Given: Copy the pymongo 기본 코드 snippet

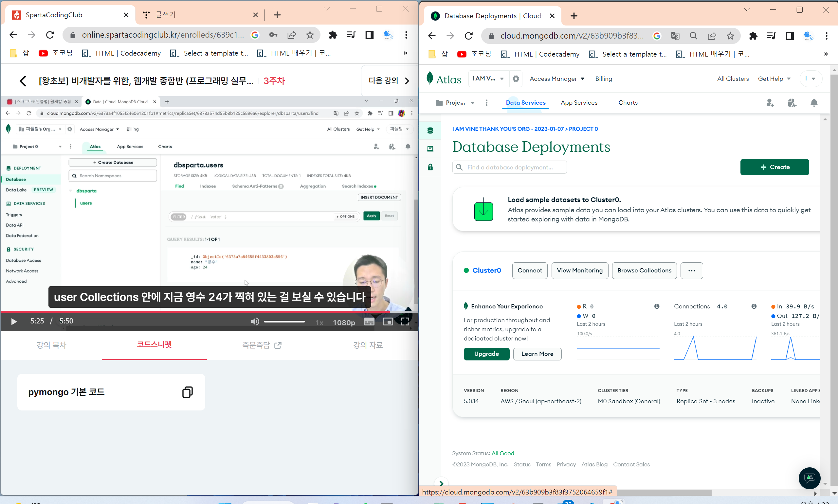Looking at the screenshot, I should click(187, 392).
